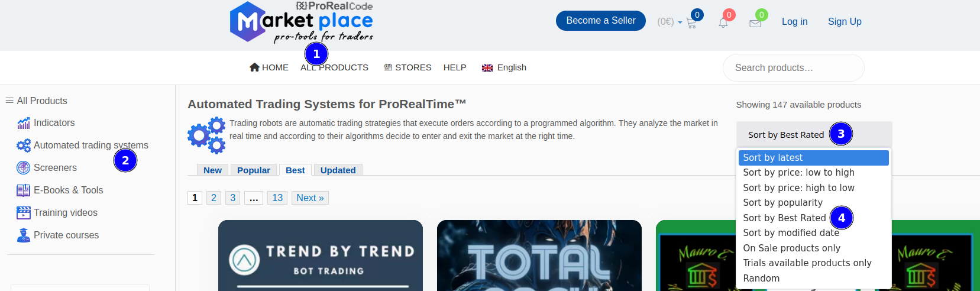The height and width of the screenshot is (291, 980).
Task: Go to the Next » results page
Action: coord(310,198)
